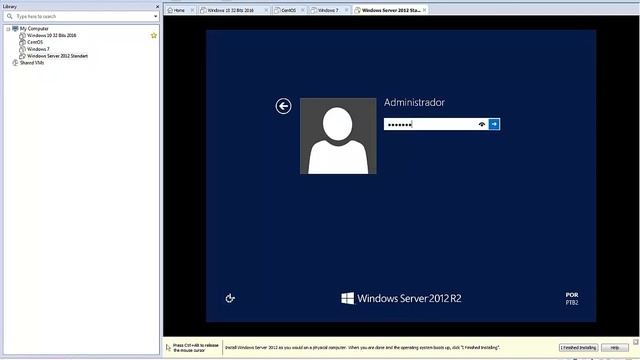The height and width of the screenshot is (360, 640).
Task: Open the Library search dropdown arrow
Action: click(156, 16)
